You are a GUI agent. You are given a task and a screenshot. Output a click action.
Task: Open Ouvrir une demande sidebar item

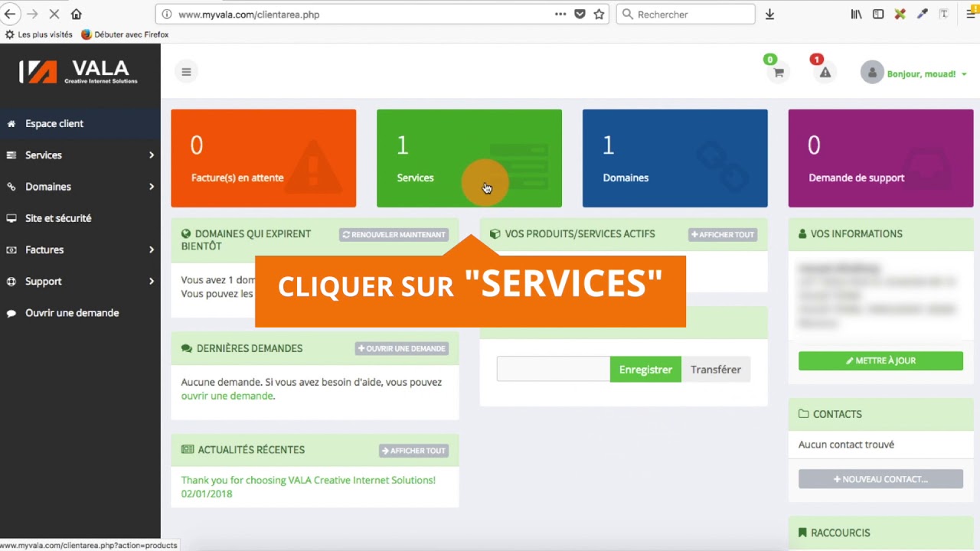click(x=80, y=313)
